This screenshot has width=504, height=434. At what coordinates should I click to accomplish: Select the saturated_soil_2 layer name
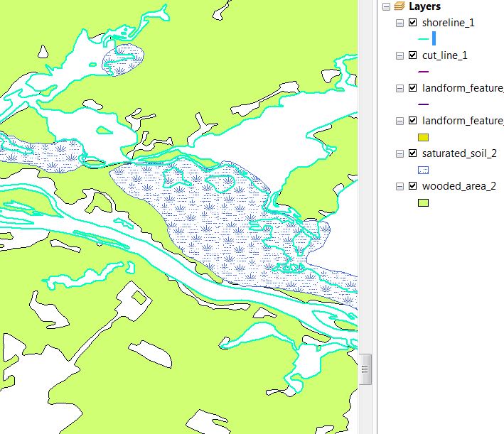(x=459, y=154)
